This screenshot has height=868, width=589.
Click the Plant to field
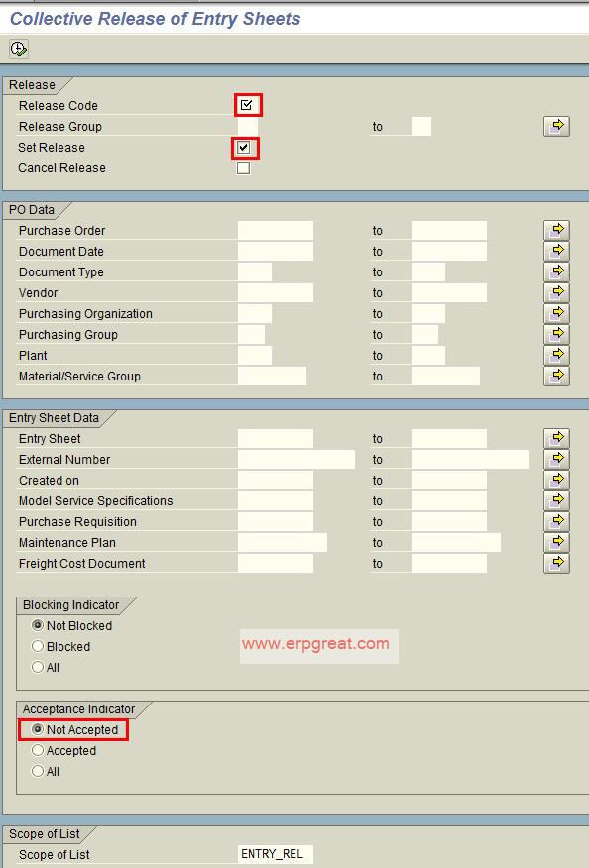428,356
